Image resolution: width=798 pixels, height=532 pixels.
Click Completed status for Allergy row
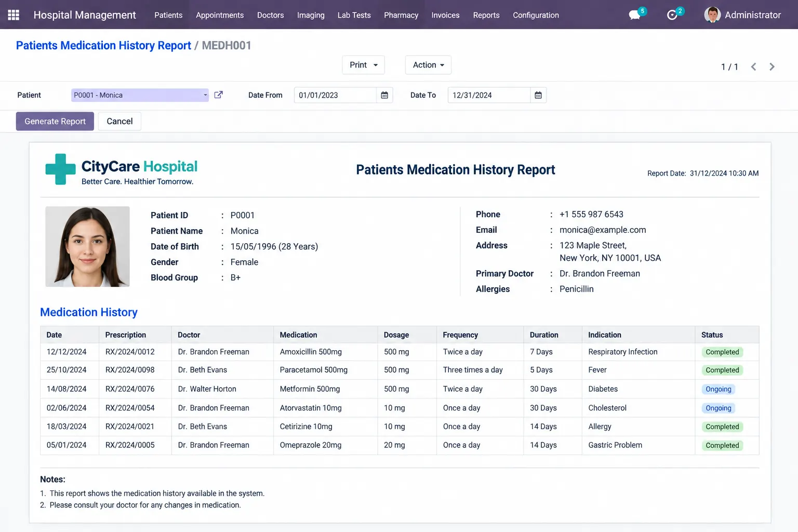722,427
